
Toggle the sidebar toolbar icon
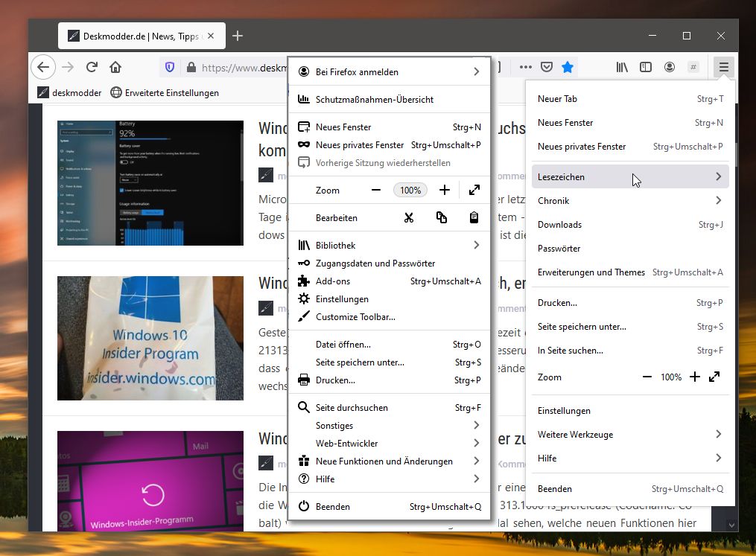click(x=646, y=67)
